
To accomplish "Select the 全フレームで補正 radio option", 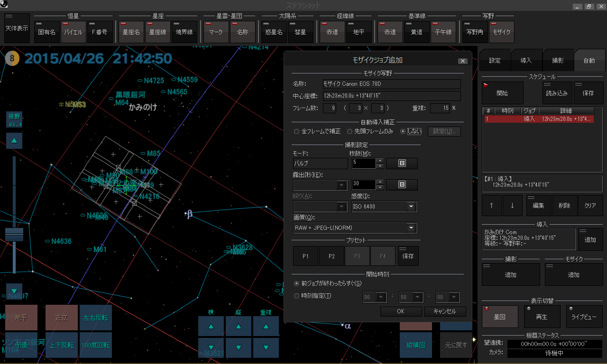I will (x=297, y=131).
